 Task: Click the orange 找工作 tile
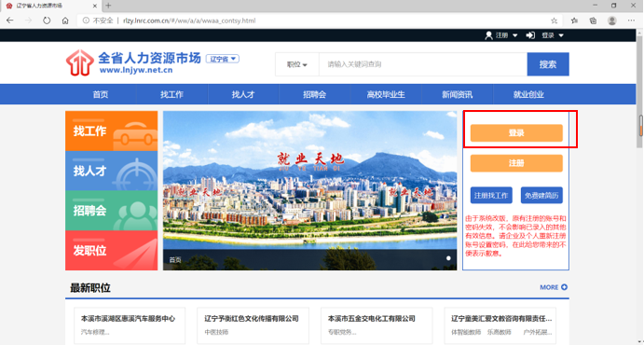coord(111,131)
